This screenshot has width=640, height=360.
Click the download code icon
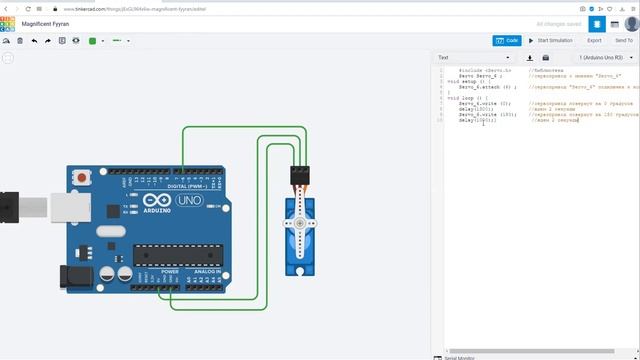(529, 58)
